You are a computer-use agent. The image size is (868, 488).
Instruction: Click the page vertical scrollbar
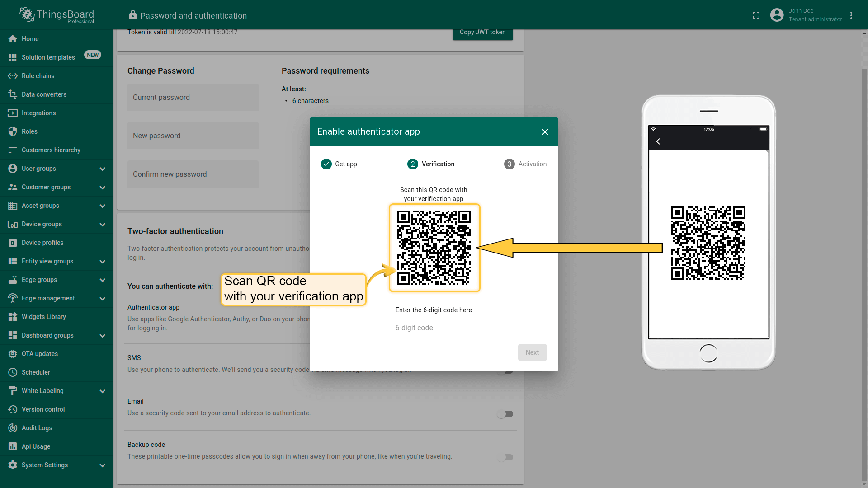(x=864, y=276)
